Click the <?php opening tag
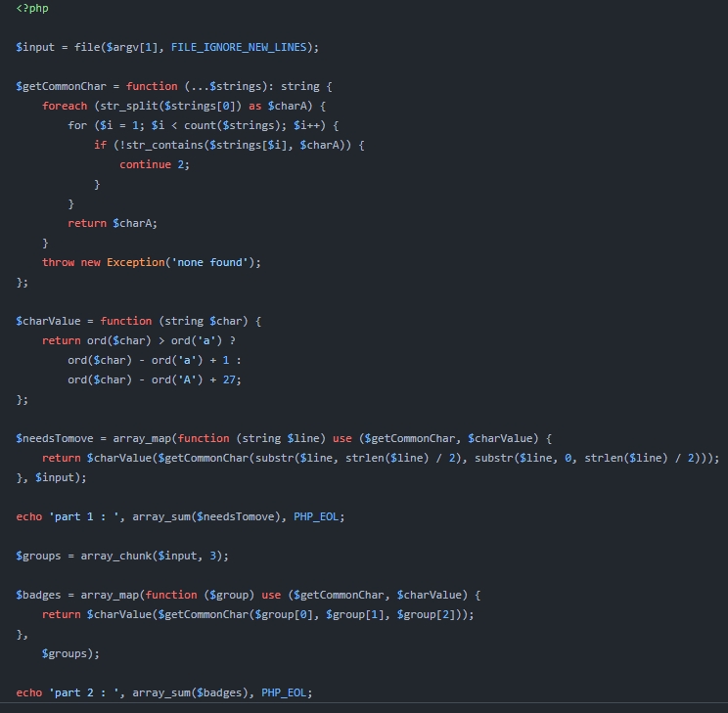728x713 pixels. tap(32, 8)
